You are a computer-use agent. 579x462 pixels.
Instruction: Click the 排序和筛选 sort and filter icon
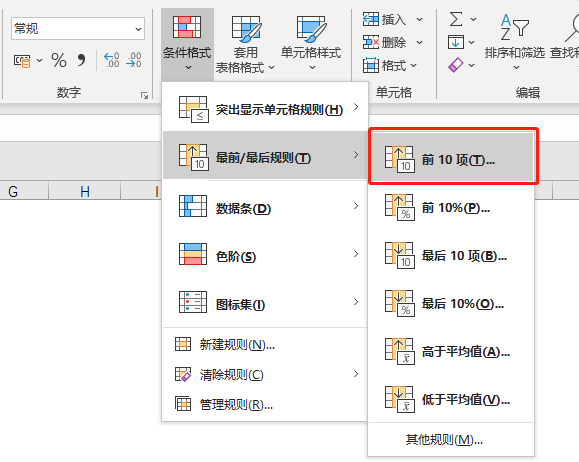tap(515, 27)
